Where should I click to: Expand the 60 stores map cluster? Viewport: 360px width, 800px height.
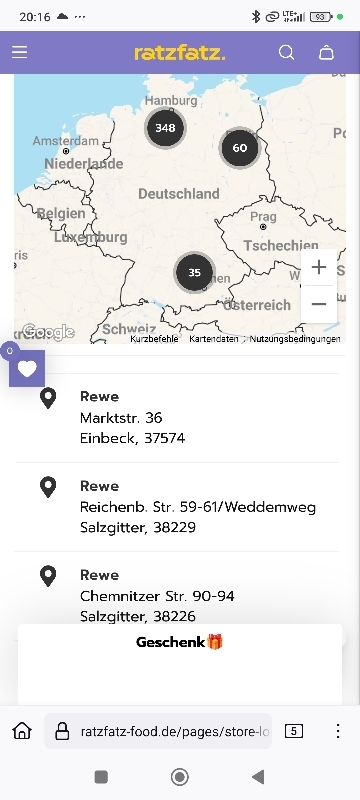240,148
